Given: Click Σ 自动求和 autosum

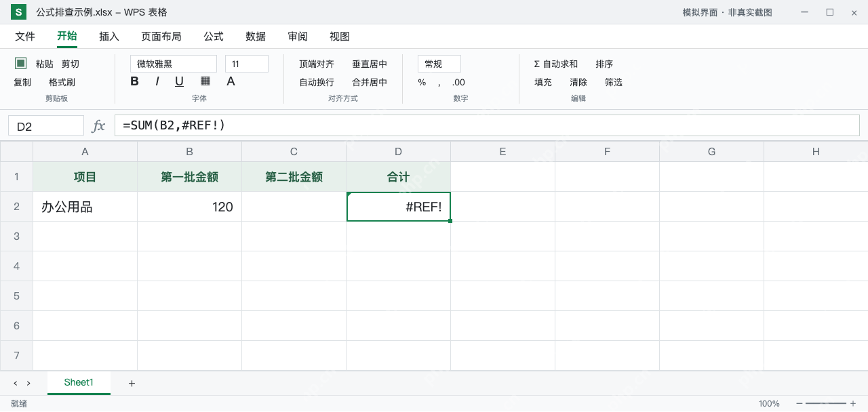Looking at the screenshot, I should (556, 64).
